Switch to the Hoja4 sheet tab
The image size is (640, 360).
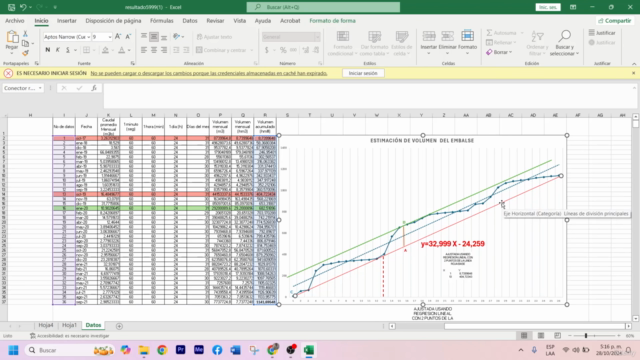coord(46,325)
